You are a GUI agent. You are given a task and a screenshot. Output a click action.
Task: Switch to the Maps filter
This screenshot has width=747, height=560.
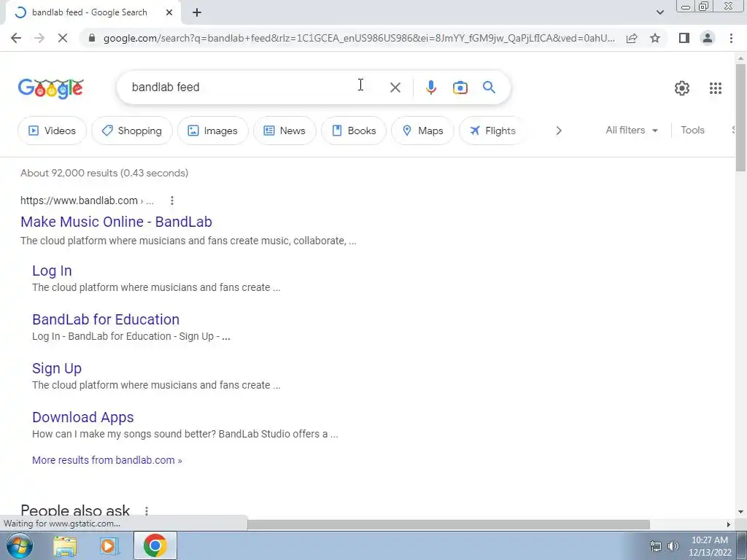pyautogui.click(x=422, y=131)
